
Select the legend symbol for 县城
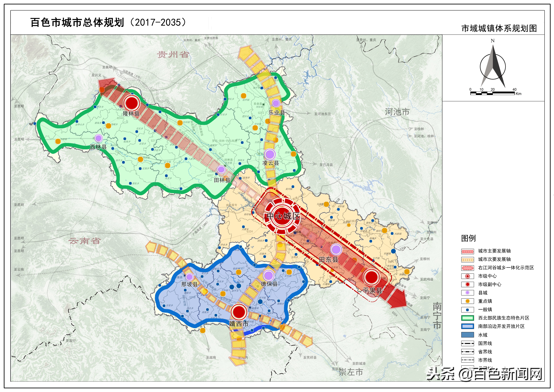tap(468, 293)
